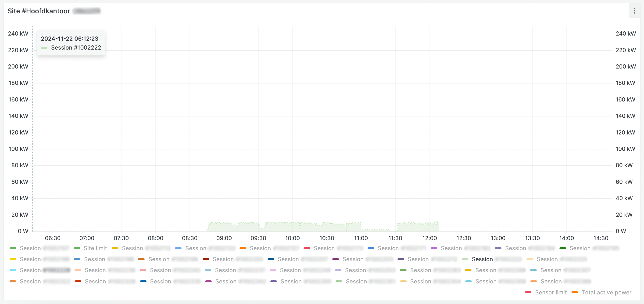Click light green swatch beside highlighted Session
644x304 pixels.
click(465, 259)
